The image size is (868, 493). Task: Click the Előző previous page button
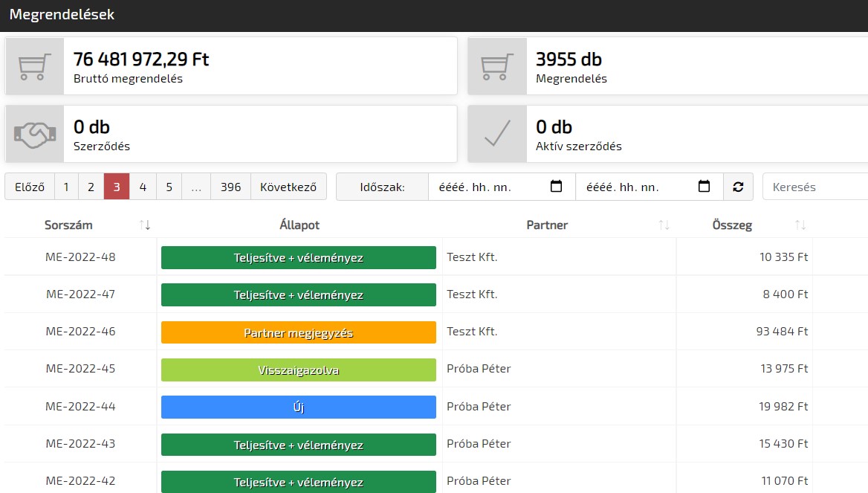click(30, 187)
